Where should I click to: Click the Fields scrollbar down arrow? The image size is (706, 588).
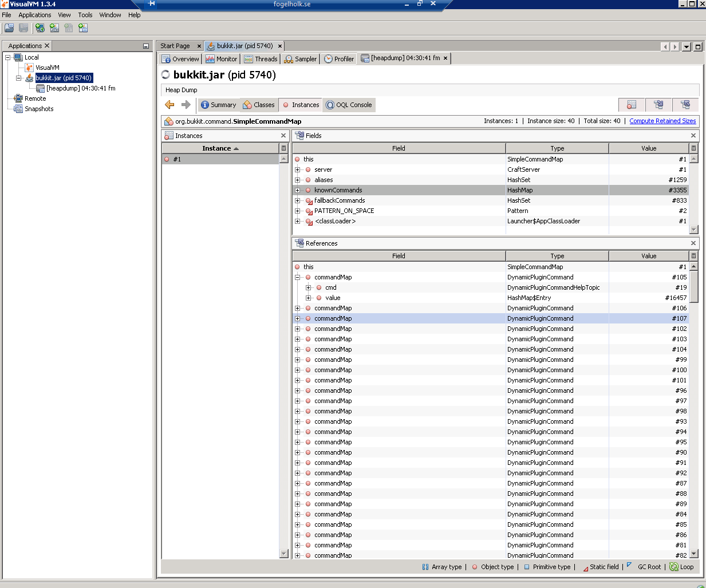coord(694,230)
